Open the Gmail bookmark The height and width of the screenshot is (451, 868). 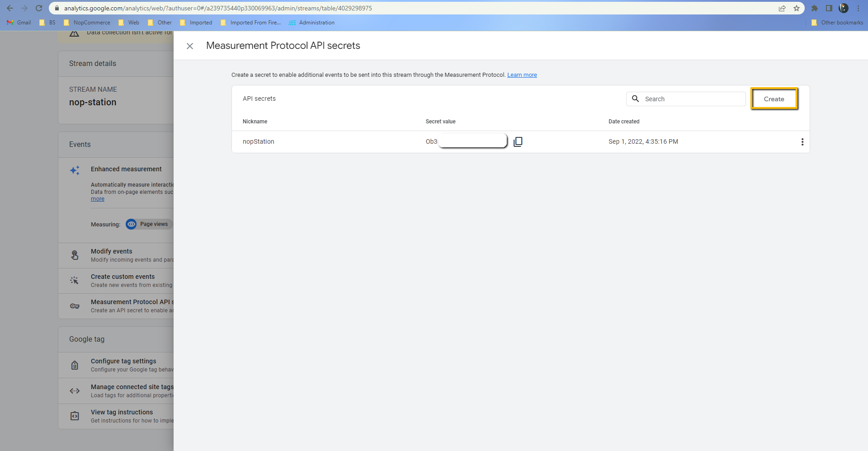point(19,23)
